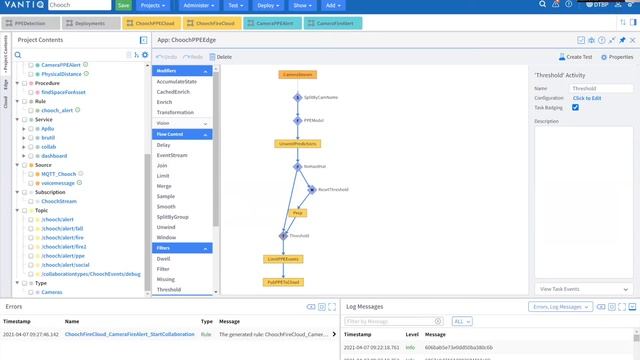Click the global search magnifier icon
The image size is (640, 360).
(x=542, y=4)
